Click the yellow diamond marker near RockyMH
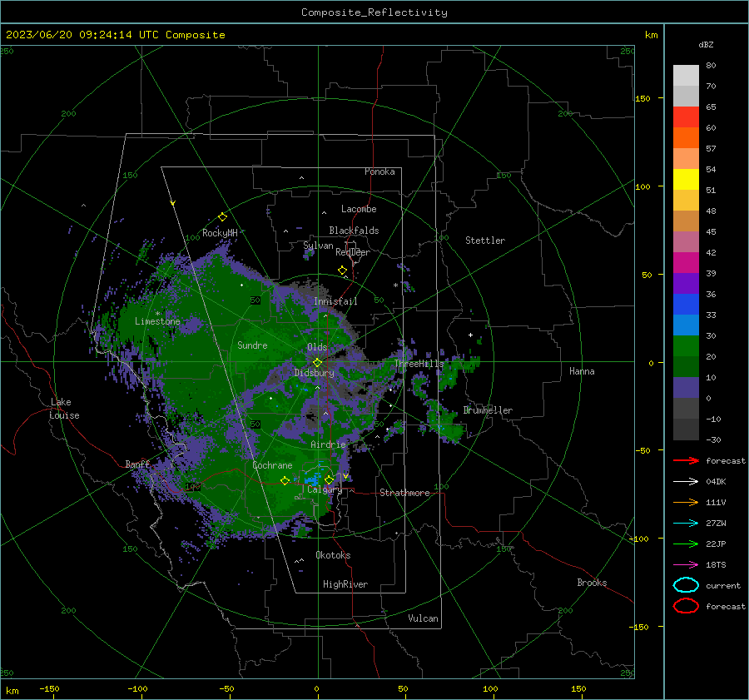The image size is (749, 700). (222, 217)
